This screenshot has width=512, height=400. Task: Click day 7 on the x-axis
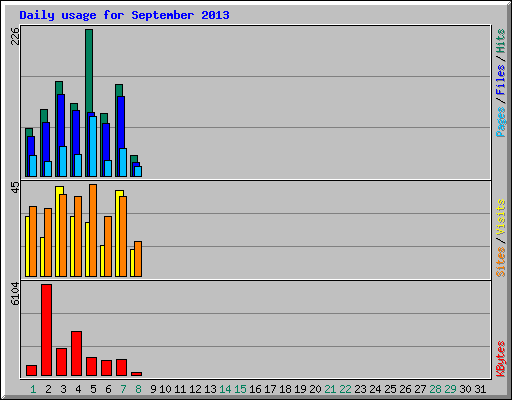click(x=123, y=389)
